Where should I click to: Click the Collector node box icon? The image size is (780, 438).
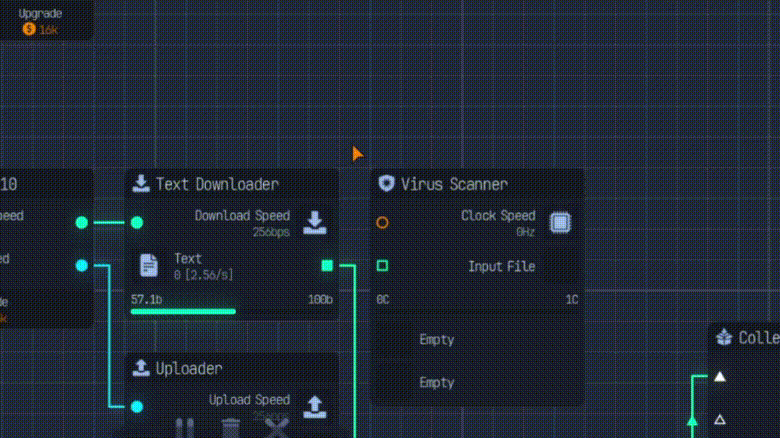(x=725, y=338)
